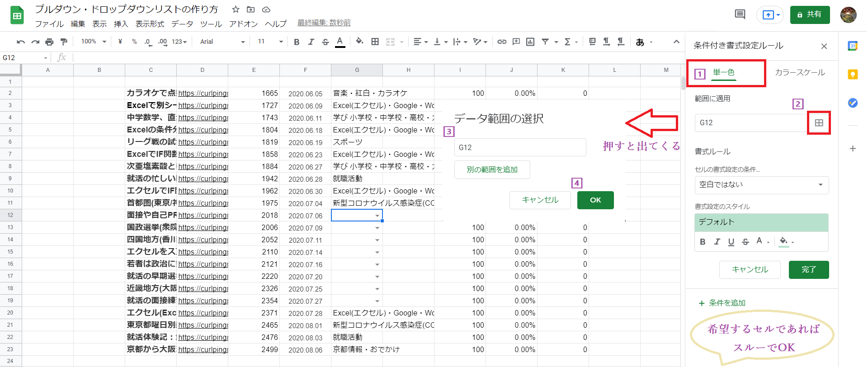
Task: Open Google Keep side panel
Action: coord(853,75)
